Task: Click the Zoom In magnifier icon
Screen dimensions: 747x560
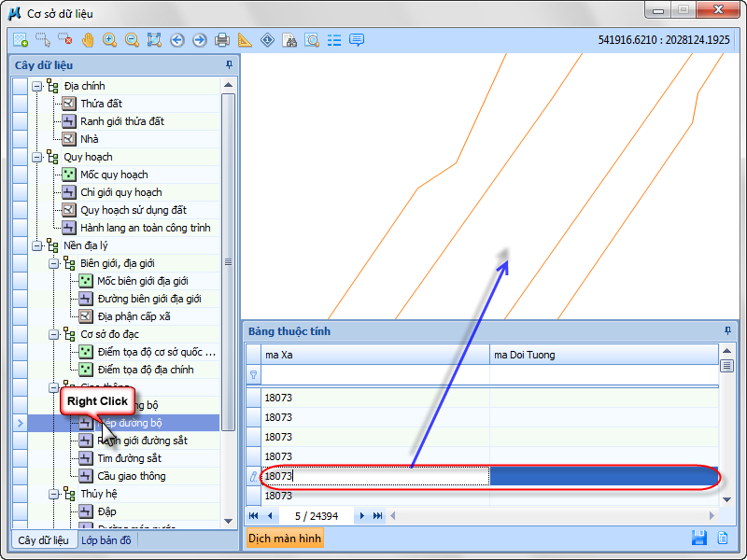Action: point(110,40)
